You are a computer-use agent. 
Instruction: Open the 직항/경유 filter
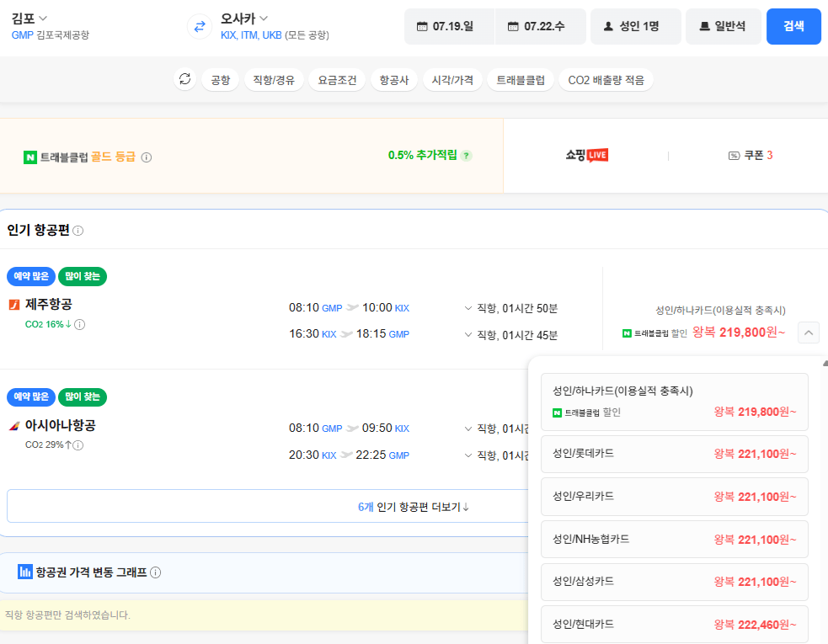point(274,80)
